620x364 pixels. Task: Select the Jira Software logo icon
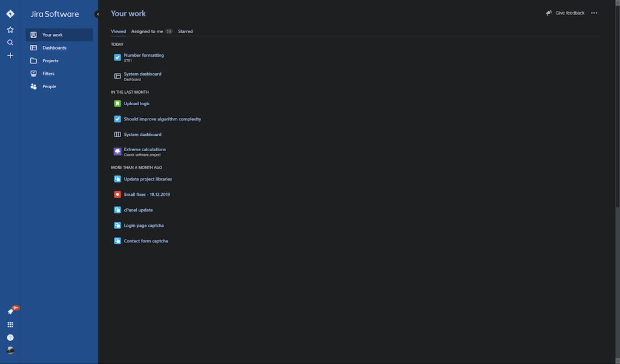(x=10, y=13)
